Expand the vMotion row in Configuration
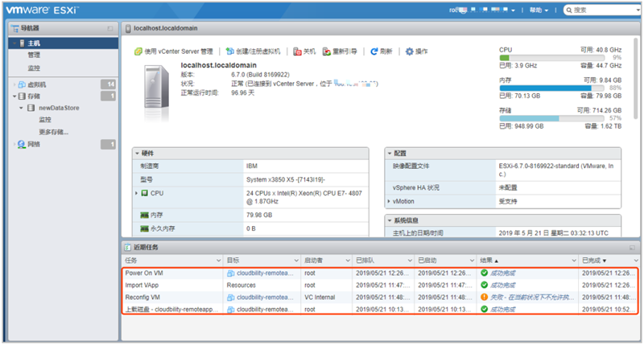The height and width of the screenshot is (345, 644). click(390, 201)
